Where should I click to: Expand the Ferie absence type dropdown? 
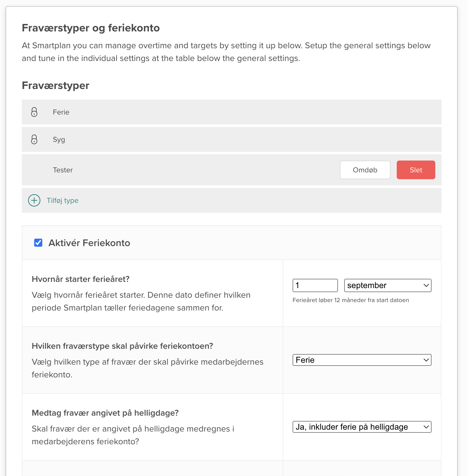(362, 360)
